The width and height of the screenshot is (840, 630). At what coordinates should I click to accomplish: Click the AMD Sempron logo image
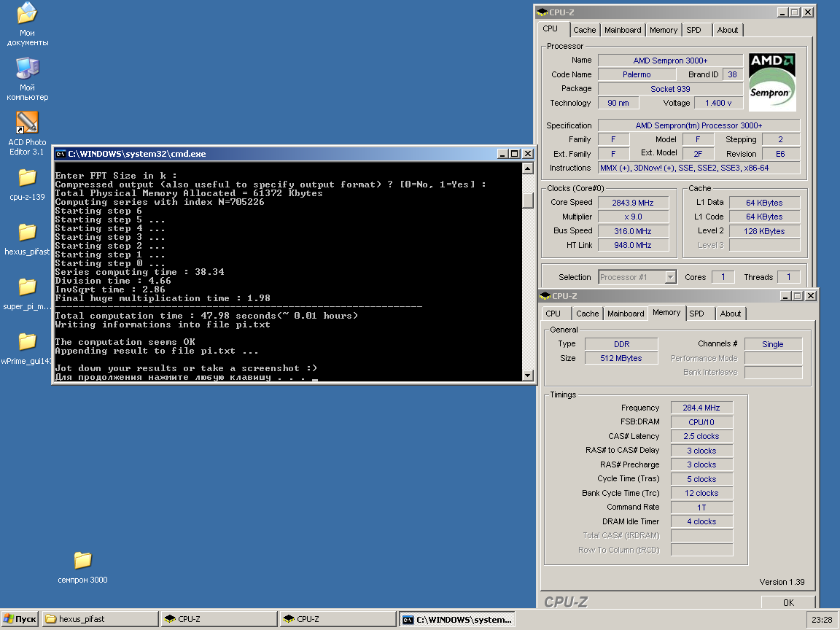click(x=771, y=82)
